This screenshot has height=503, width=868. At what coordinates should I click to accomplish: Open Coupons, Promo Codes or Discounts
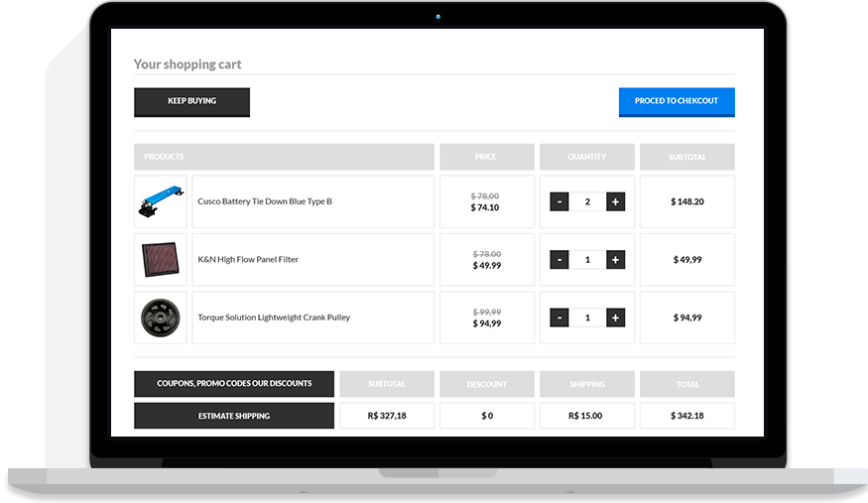(234, 384)
